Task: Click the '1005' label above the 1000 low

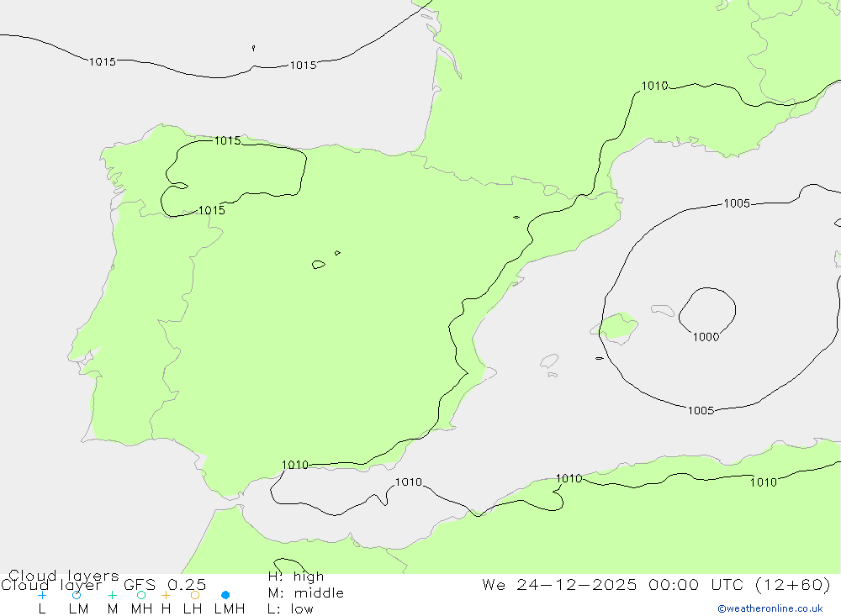Action: coord(737,203)
